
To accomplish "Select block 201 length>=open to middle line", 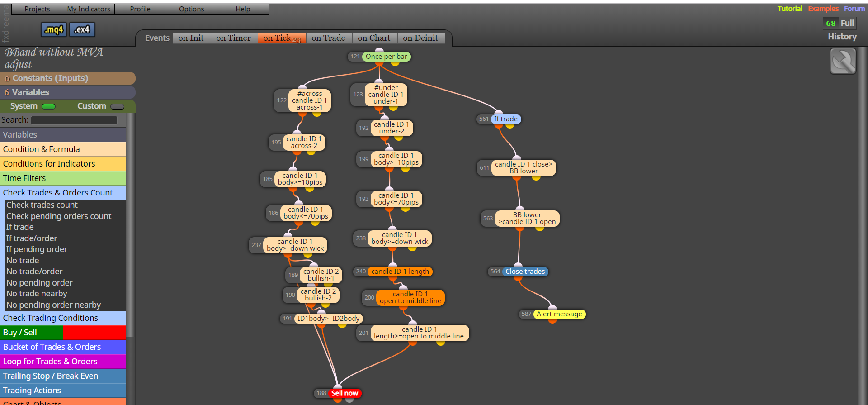I will 420,333.
